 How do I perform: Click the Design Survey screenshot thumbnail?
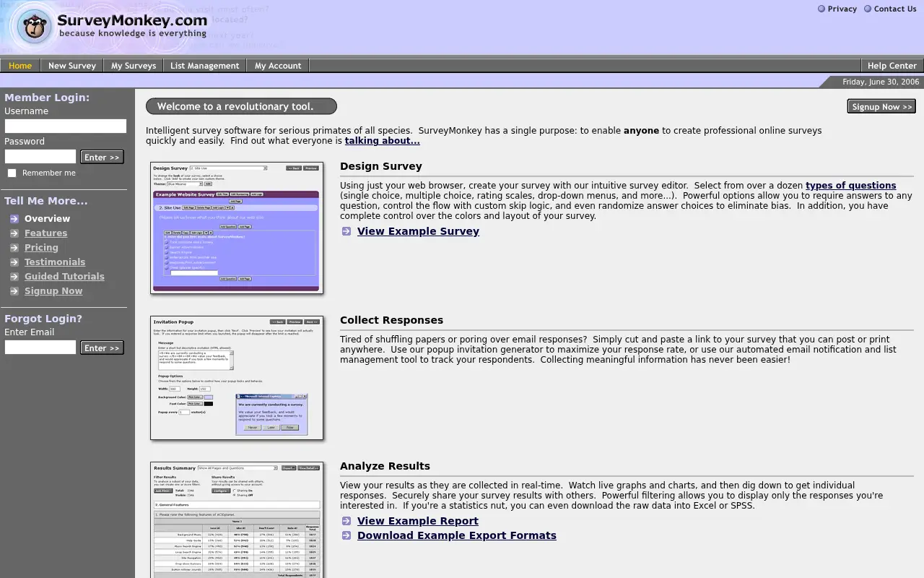[x=237, y=228]
